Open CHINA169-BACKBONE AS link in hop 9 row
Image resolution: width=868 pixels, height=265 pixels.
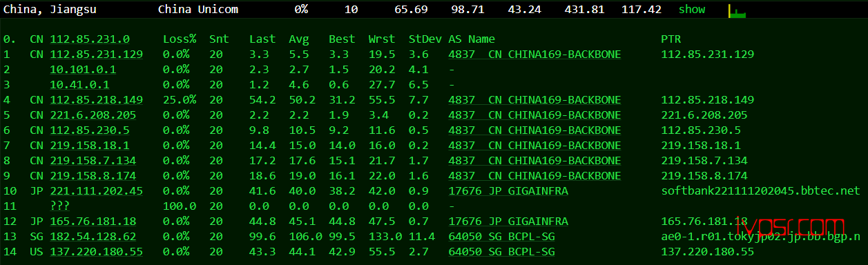[x=534, y=176]
